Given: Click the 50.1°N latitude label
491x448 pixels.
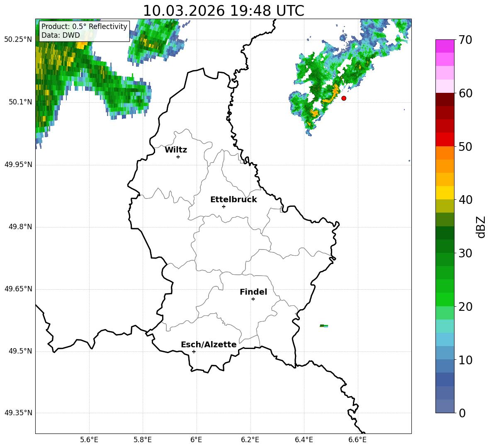Looking at the screenshot, I should pyautogui.click(x=20, y=102).
